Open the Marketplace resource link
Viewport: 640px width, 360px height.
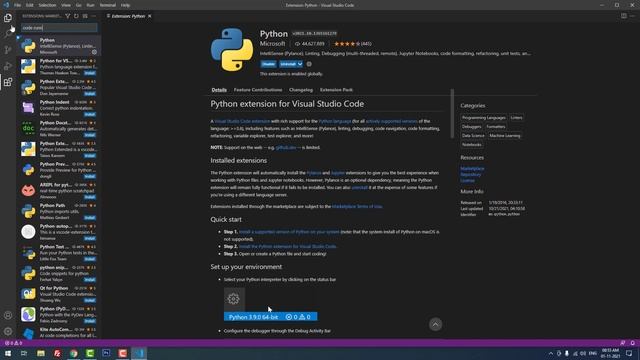[x=472, y=169]
